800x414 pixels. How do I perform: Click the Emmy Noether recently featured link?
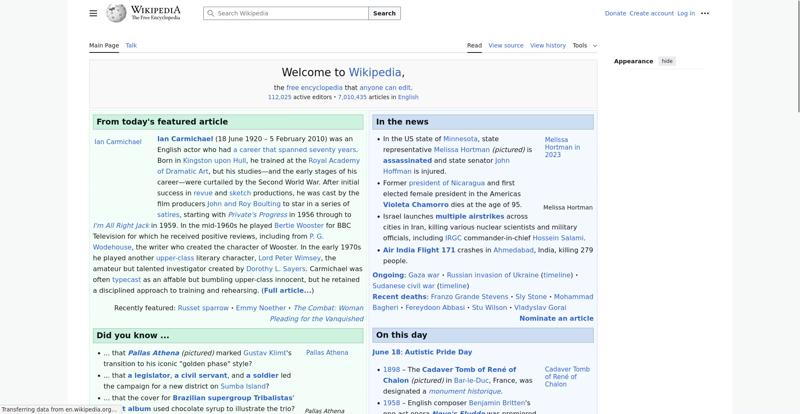point(261,308)
